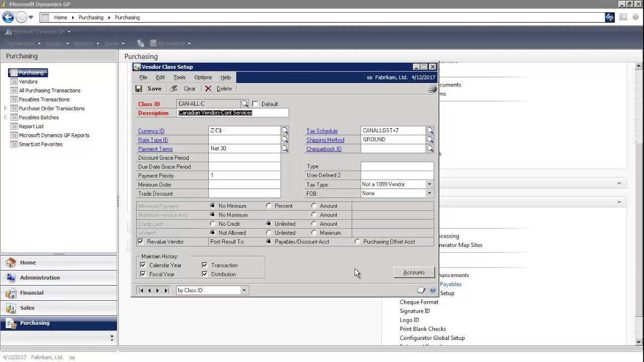Toggle the Default checkbox

coord(255,104)
